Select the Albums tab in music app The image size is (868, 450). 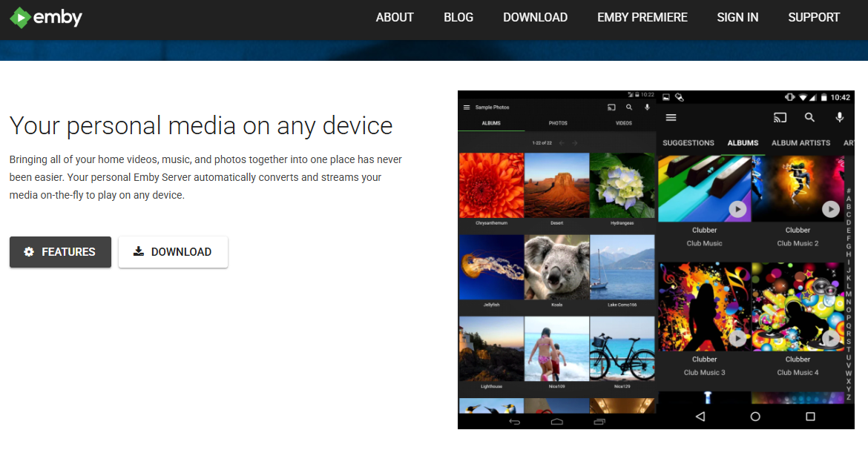click(x=743, y=143)
